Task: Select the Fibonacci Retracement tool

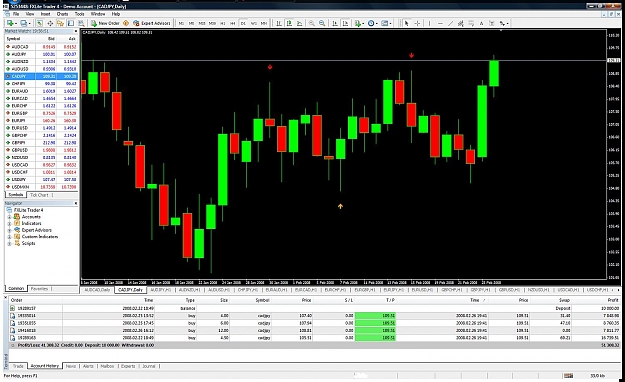Action: tap(471, 23)
